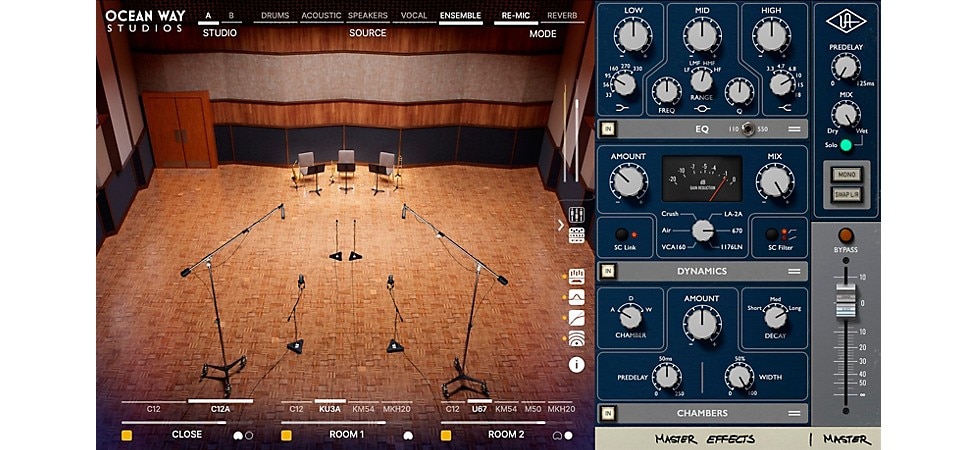
Task: Click the mid bell filter shape icon
Action: [x=702, y=108]
